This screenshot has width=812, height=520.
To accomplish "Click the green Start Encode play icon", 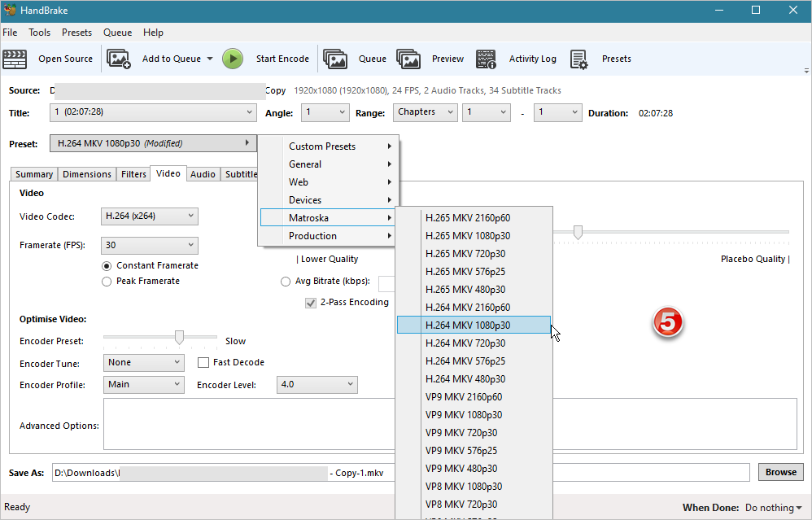I will click(233, 59).
